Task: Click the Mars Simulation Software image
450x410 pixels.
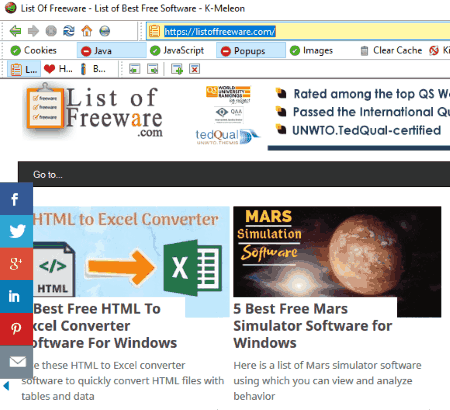Action: (x=337, y=252)
